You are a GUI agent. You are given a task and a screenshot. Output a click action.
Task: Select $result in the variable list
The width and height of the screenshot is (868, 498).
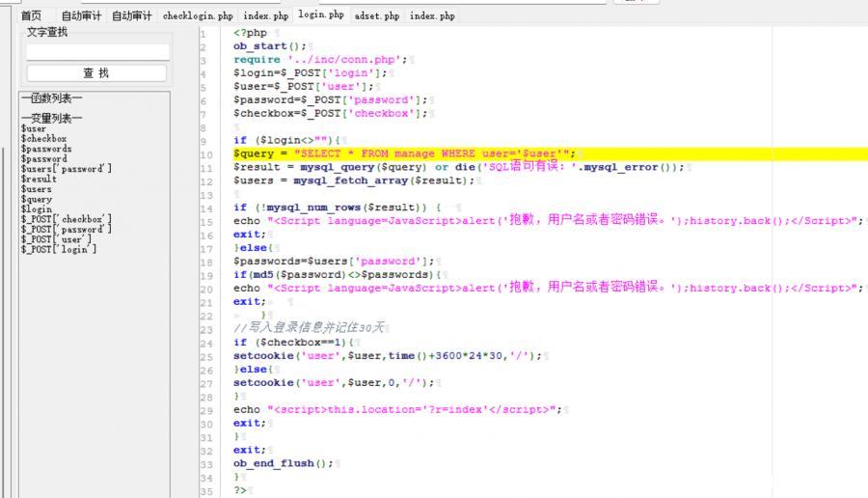pos(39,179)
